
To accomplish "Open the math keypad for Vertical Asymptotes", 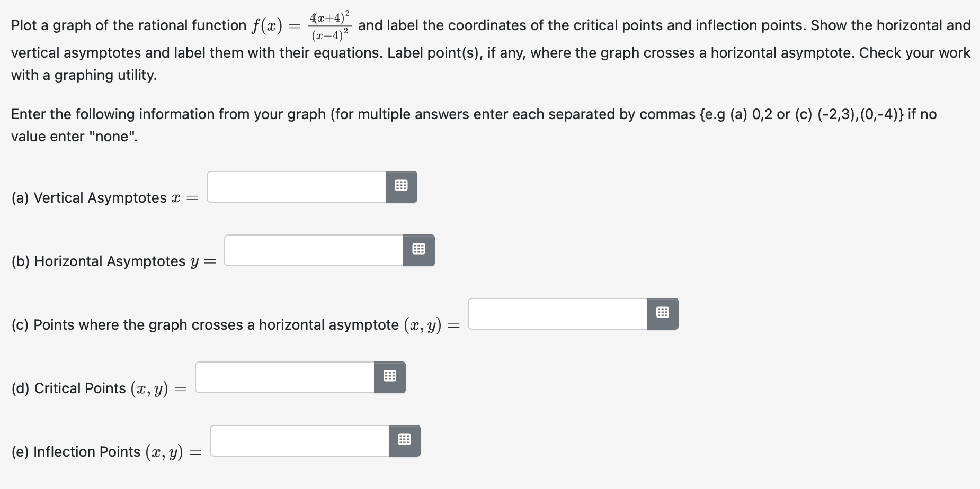I will click(401, 186).
